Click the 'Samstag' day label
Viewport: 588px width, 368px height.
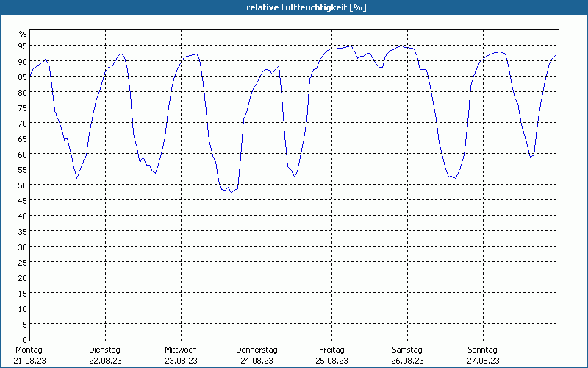(407, 350)
